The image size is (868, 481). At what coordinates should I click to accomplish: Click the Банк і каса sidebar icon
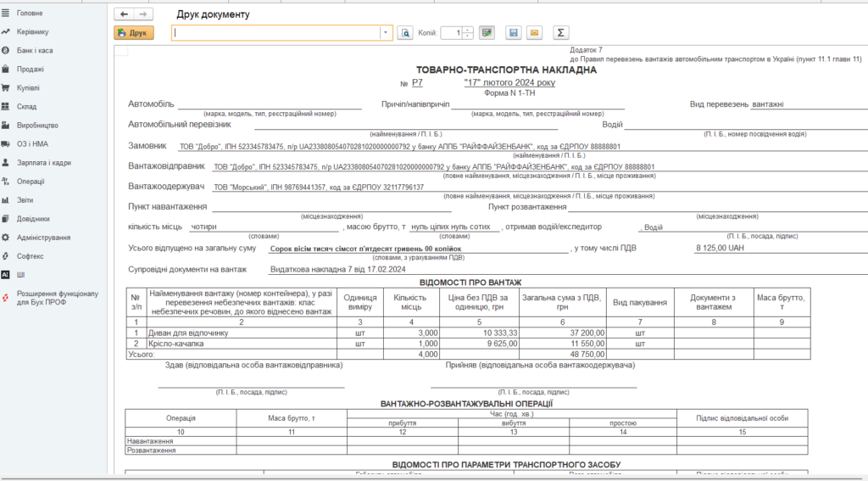(6, 50)
